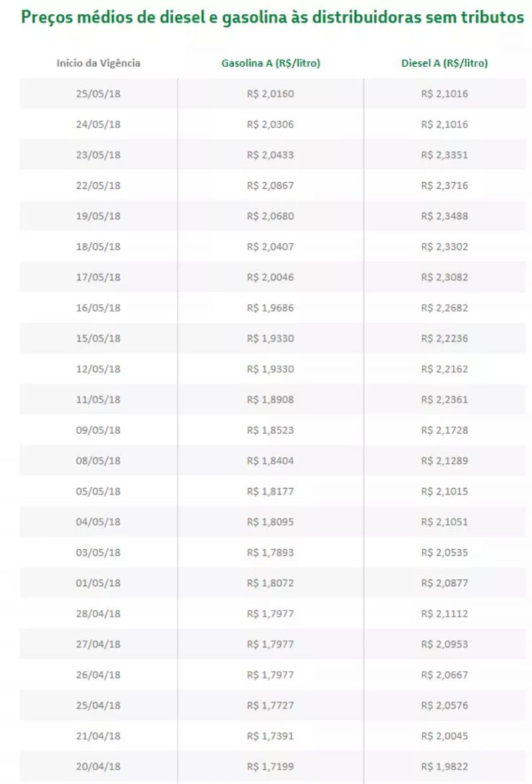
Task: Click gasoline price R$ 2,0867
Action: coord(270,186)
